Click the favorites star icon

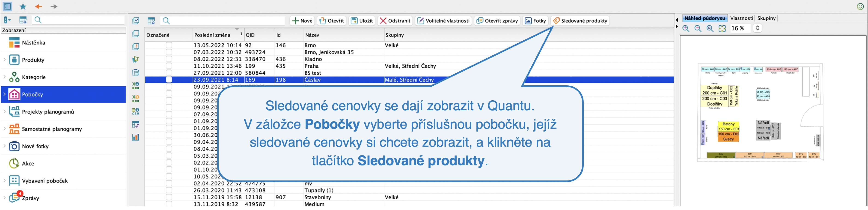tap(23, 6)
